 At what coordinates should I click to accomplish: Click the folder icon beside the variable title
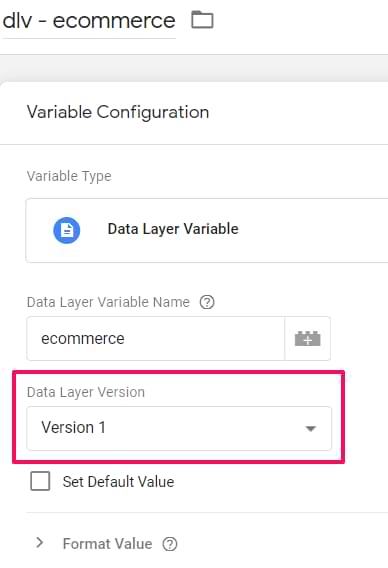202,20
